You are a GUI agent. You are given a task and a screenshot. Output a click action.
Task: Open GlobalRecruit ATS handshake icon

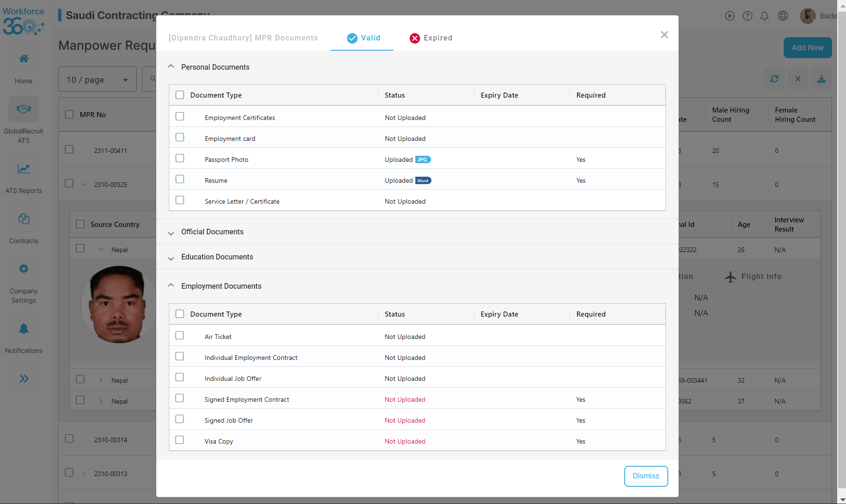pos(24,109)
